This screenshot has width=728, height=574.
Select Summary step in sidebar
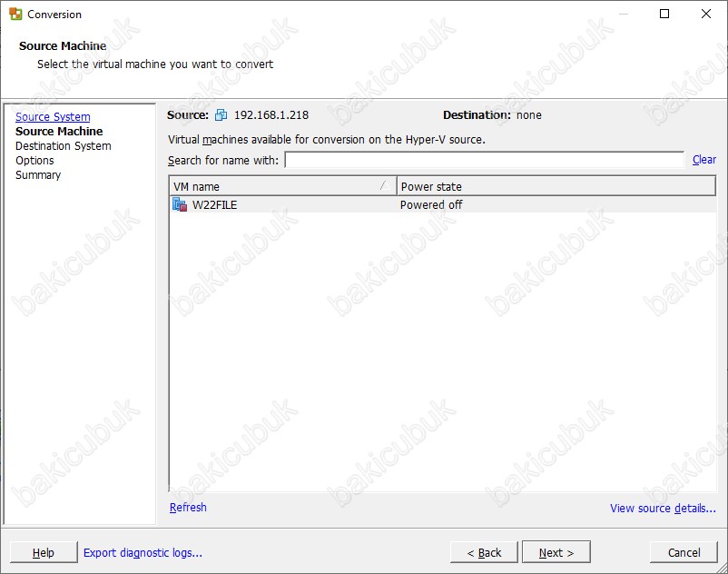point(38,175)
